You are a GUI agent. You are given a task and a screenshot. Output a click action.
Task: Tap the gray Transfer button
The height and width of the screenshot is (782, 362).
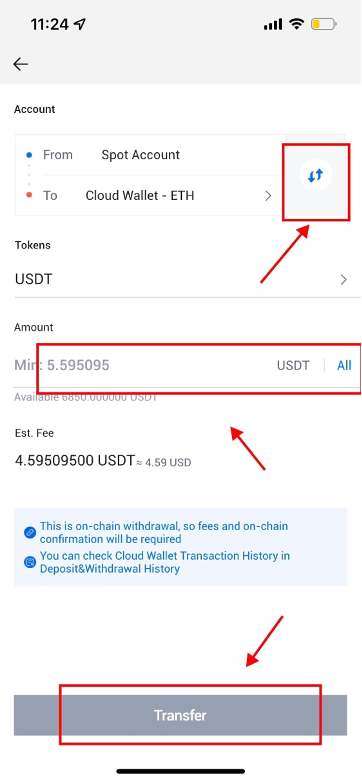coord(180,716)
